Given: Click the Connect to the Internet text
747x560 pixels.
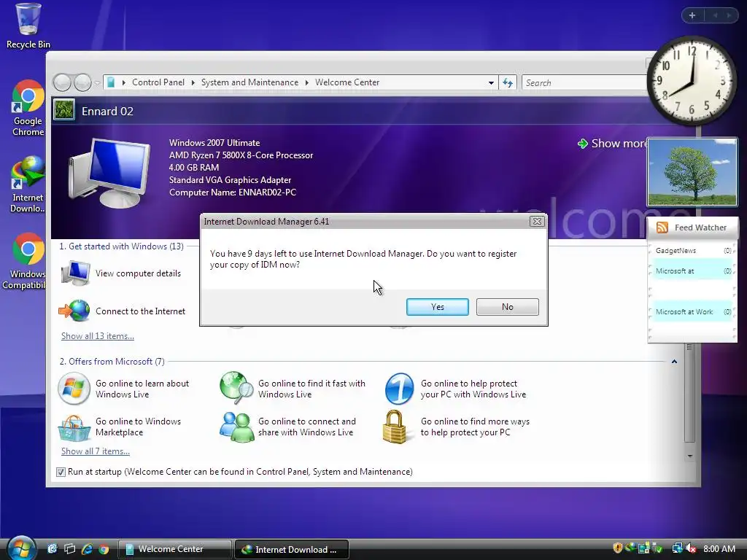Looking at the screenshot, I should coord(140,311).
